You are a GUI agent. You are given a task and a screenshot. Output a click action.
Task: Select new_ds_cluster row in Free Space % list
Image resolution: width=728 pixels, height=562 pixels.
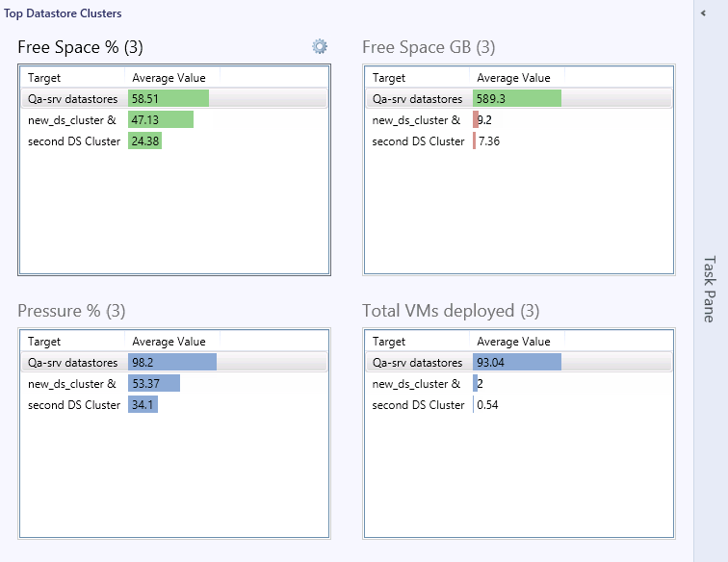[x=174, y=119]
